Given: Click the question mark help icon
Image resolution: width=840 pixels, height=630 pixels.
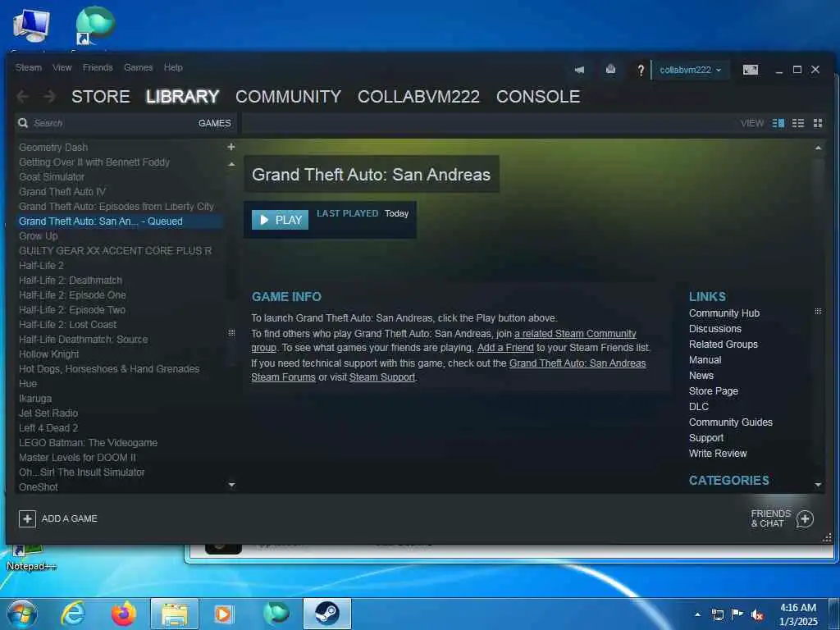Looking at the screenshot, I should point(640,70).
